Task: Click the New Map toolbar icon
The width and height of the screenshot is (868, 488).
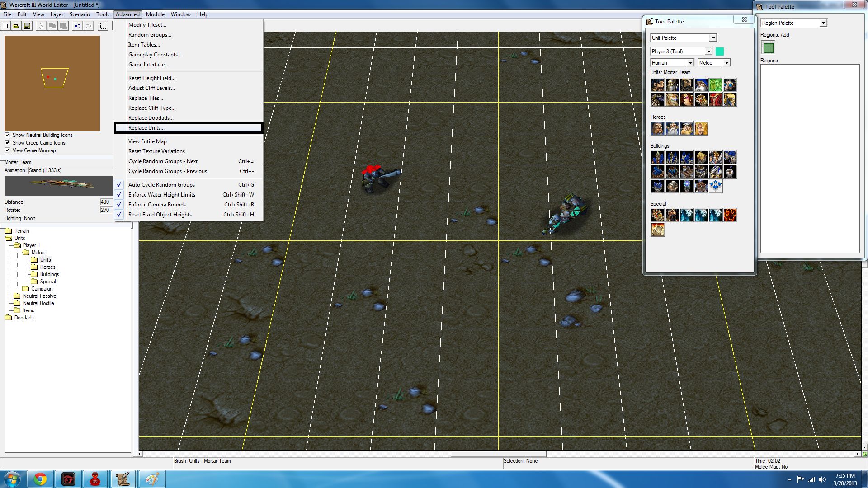Action: pyautogui.click(x=5, y=26)
